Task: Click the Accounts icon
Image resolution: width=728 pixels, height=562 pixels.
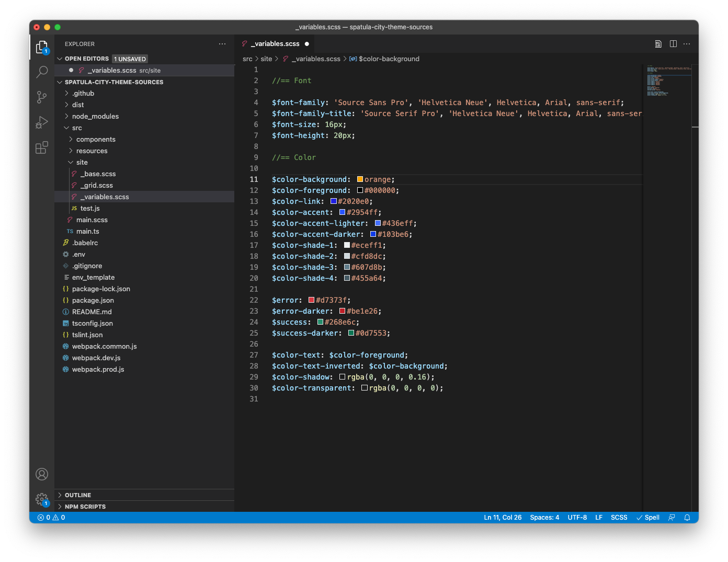Action: 42,474
